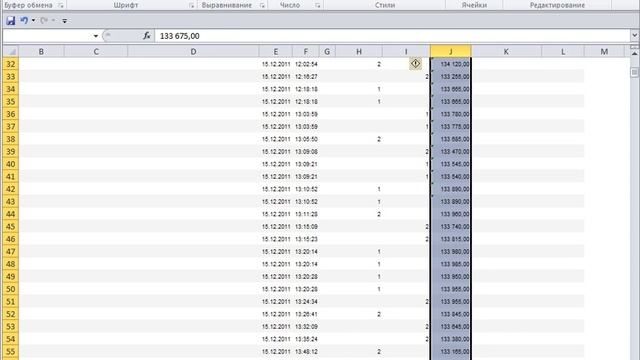Select column C header
This screenshot has width=640, height=360.
click(x=96, y=51)
